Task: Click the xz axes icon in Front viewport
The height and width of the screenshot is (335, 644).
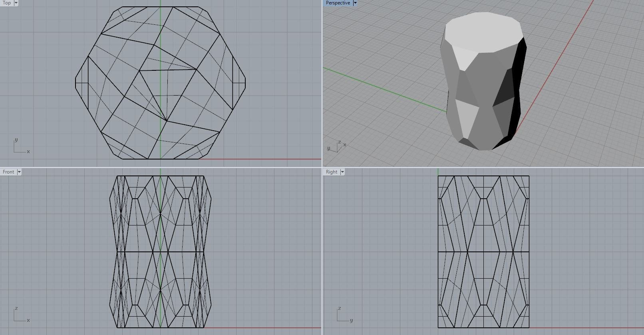Action: pyautogui.click(x=21, y=315)
